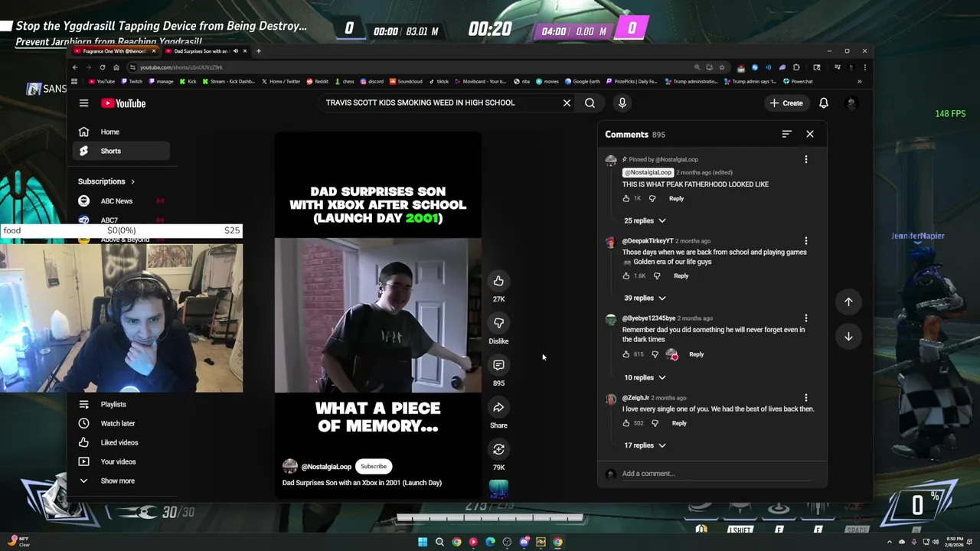Switch to Dad Surprises Son browser tab
Screen dimensions: 980x551
[x=202, y=51]
